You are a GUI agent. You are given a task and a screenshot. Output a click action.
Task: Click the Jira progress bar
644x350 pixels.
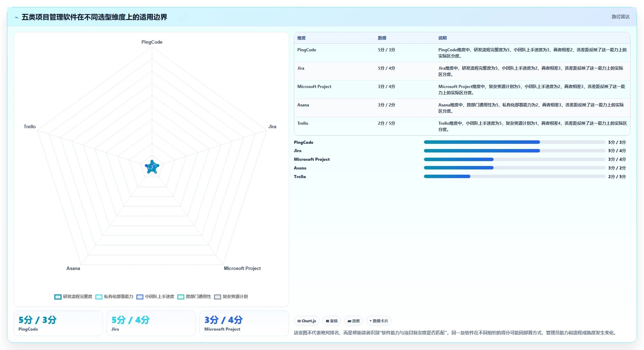514,151
